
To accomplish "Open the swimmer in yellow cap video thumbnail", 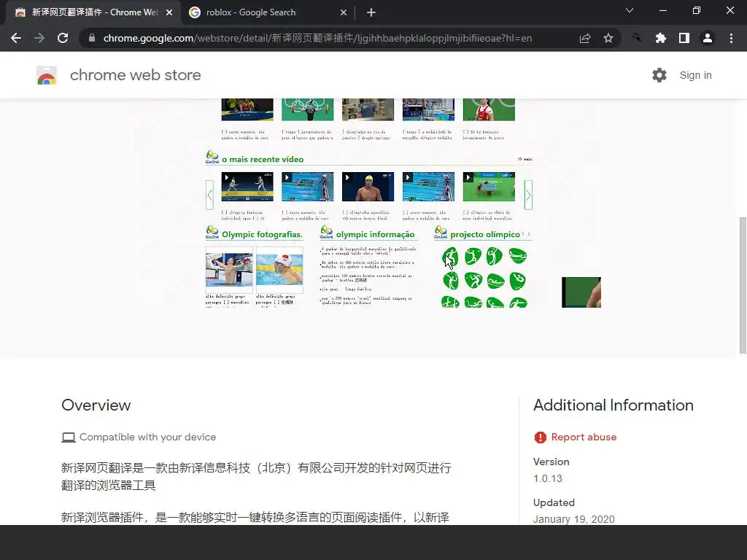I will click(368, 187).
